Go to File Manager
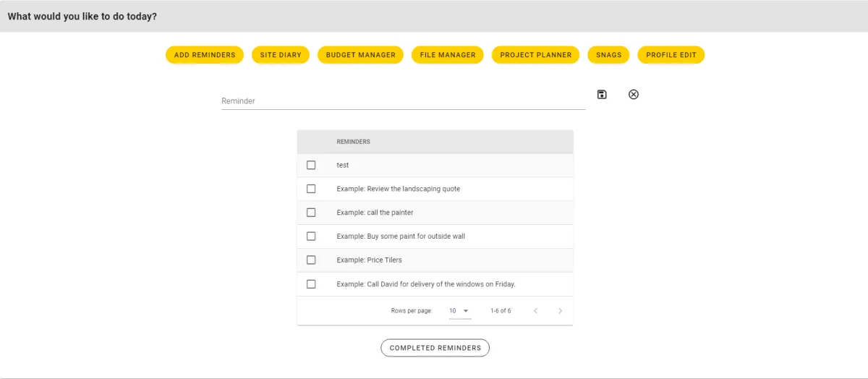Viewport: 868px width, 379px height. point(448,55)
